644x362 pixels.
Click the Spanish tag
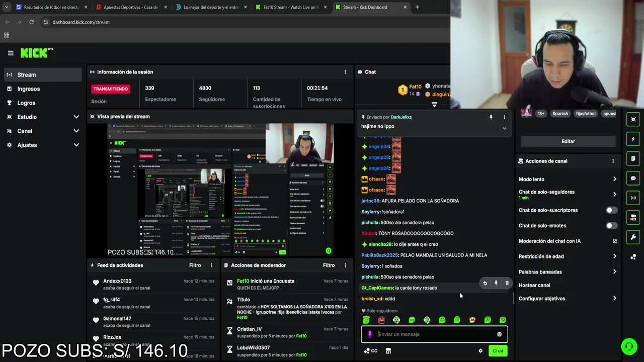pyautogui.click(x=560, y=114)
